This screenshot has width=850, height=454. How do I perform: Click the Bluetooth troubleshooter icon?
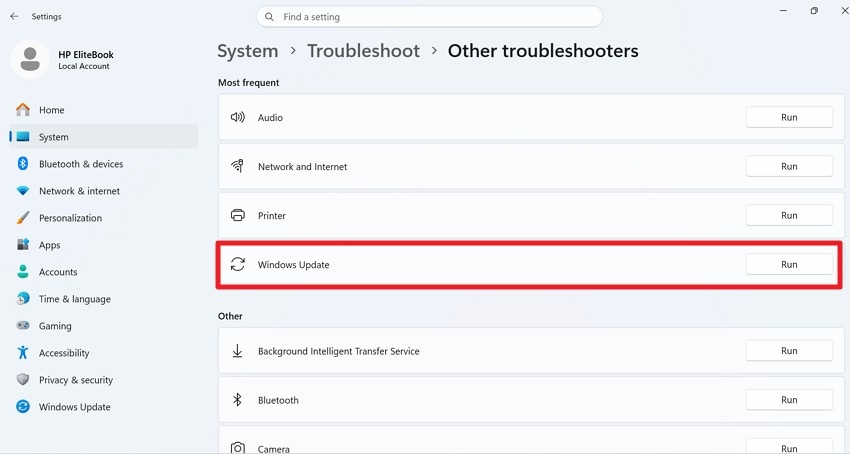click(x=237, y=400)
